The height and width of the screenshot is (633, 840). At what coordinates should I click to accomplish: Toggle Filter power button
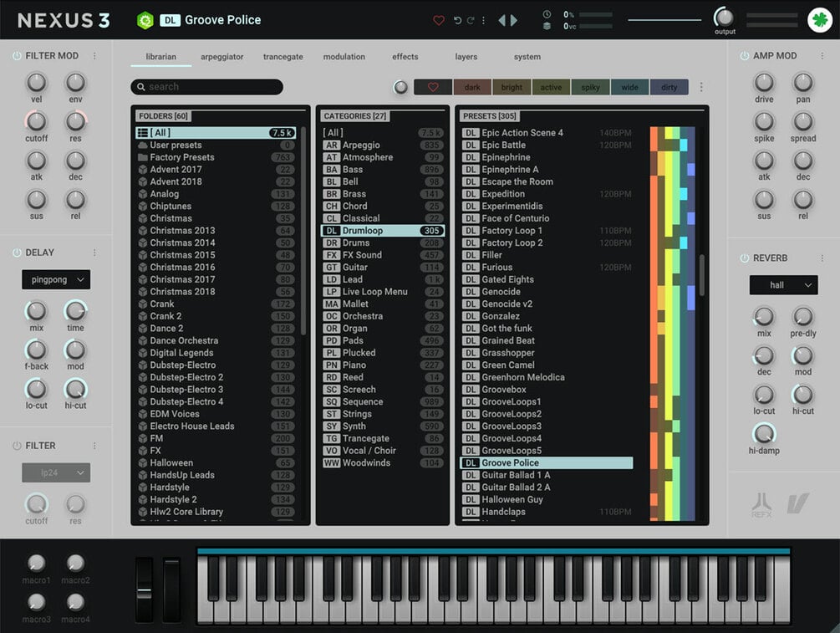click(17, 446)
